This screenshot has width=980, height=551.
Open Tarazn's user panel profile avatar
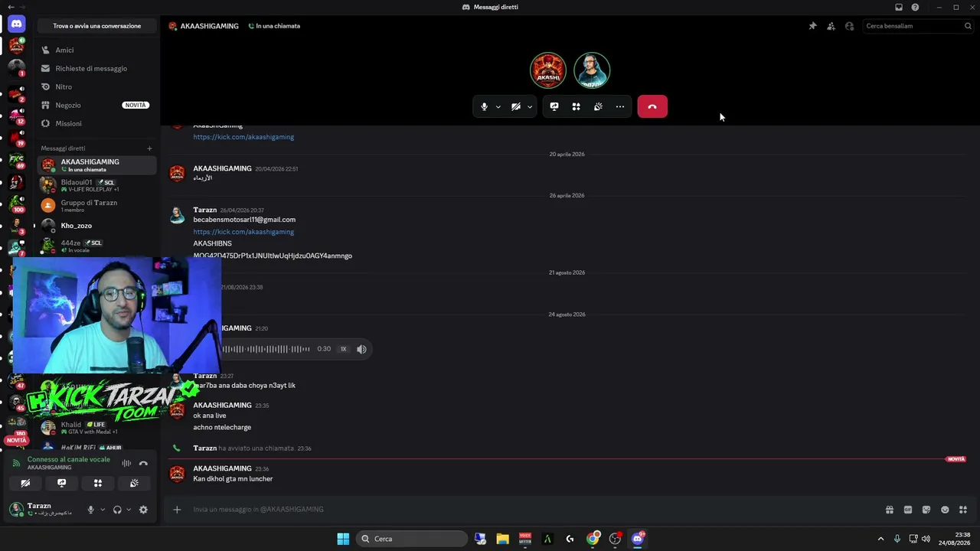[16, 509]
